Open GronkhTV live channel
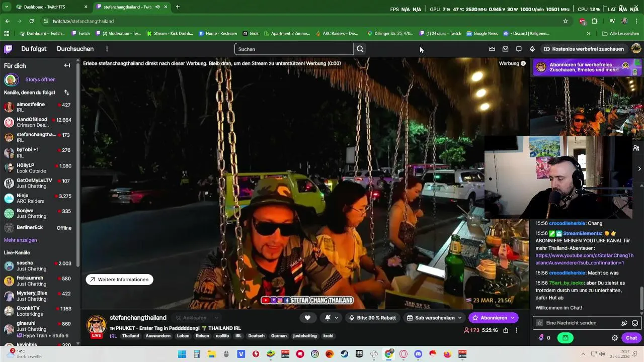 point(38,311)
